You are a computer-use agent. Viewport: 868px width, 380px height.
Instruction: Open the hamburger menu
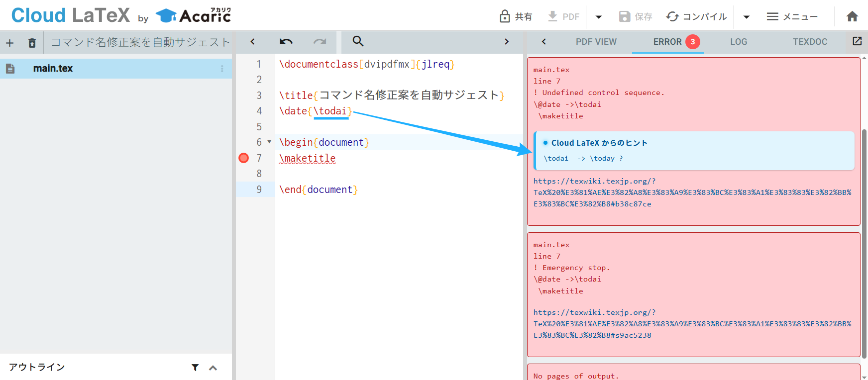792,16
